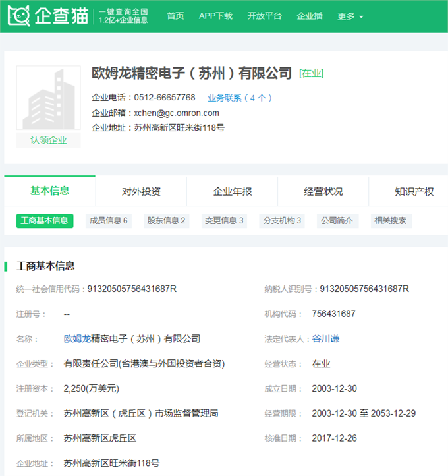The height and width of the screenshot is (476, 448).
Task: Switch to the 对外投资 tab
Action: click(x=141, y=192)
